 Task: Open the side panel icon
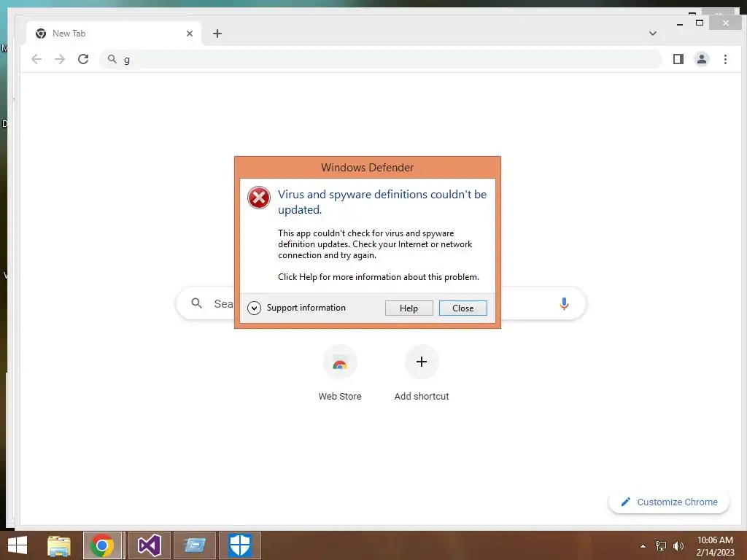coord(678,59)
